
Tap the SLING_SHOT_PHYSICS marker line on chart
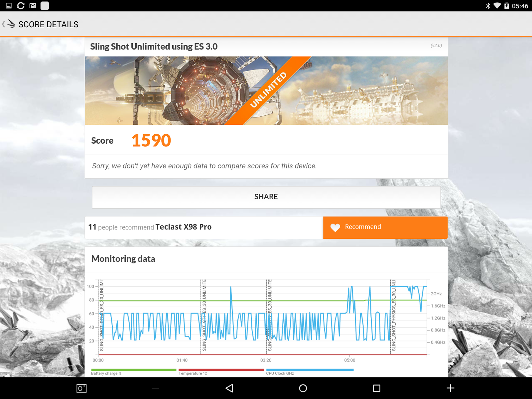391,316
